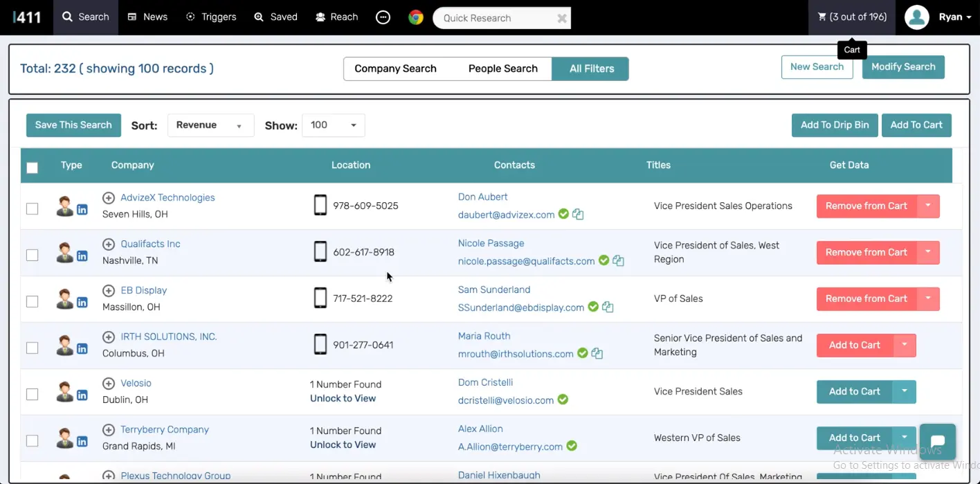Open the Ryan account dropdown
The height and width of the screenshot is (484, 980).
coord(955,17)
